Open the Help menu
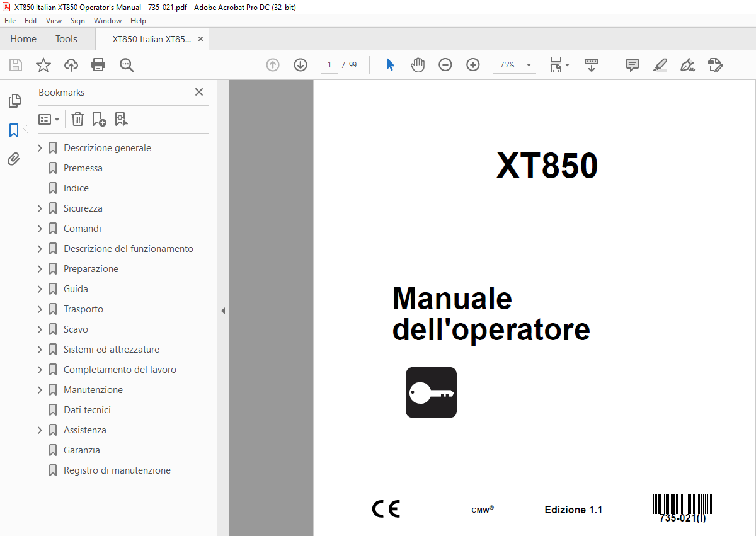 pyautogui.click(x=138, y=21)
